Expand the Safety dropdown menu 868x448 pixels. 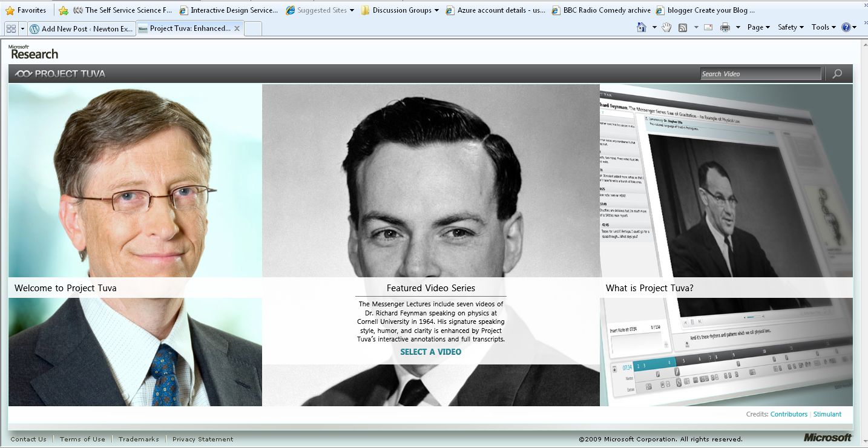(x=790, y=27)
